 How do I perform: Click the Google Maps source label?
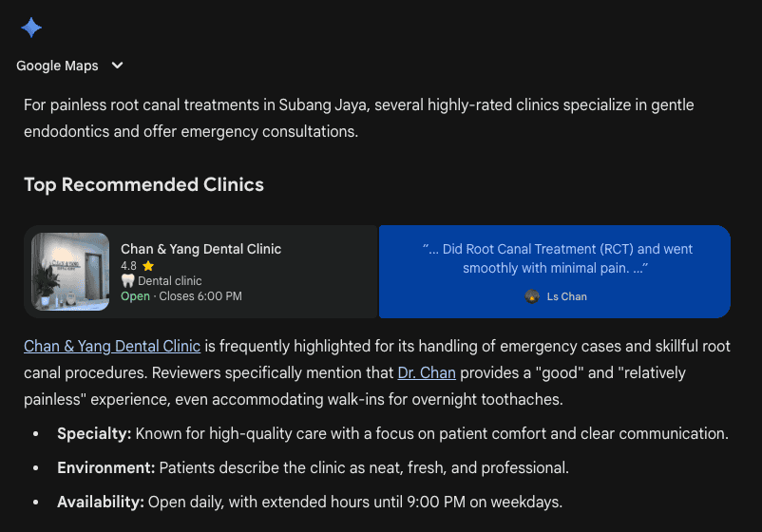57,66
